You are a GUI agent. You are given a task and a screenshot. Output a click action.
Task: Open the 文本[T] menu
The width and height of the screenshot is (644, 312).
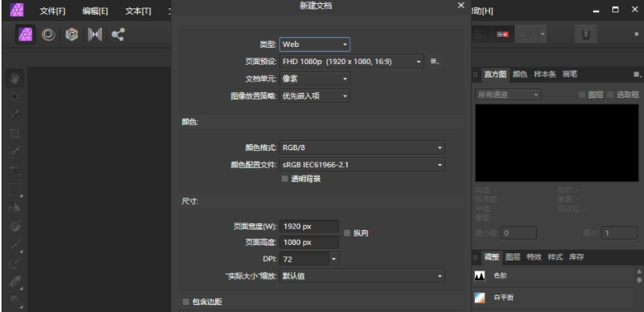138,11
